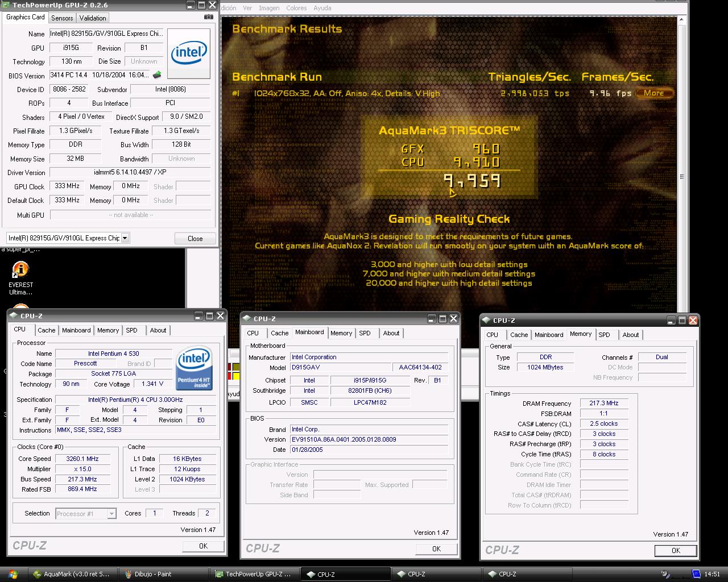Open the EVEREST Ultimate desktop shortcut
Viewport: 728px width, 582px height.
click(20, 278)
